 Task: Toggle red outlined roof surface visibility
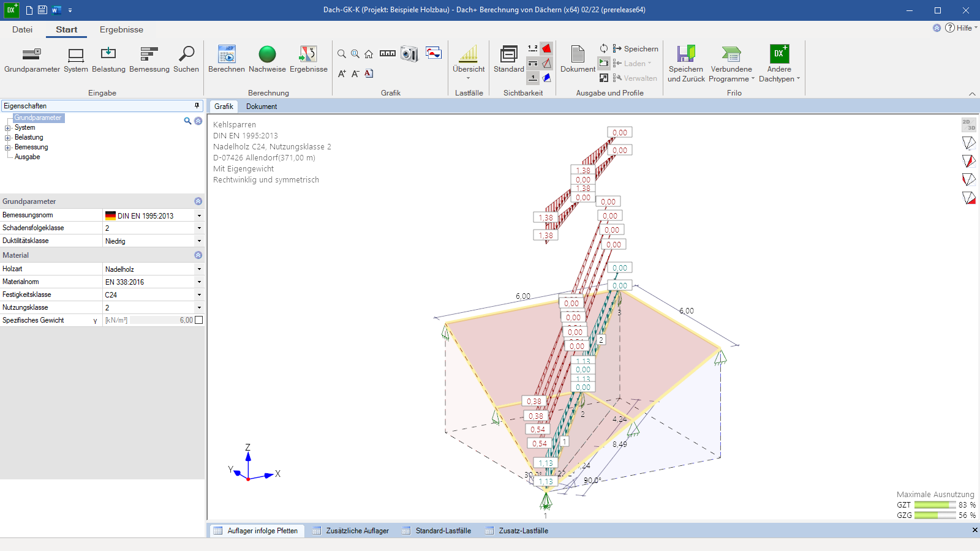click(x=546, y=63)
